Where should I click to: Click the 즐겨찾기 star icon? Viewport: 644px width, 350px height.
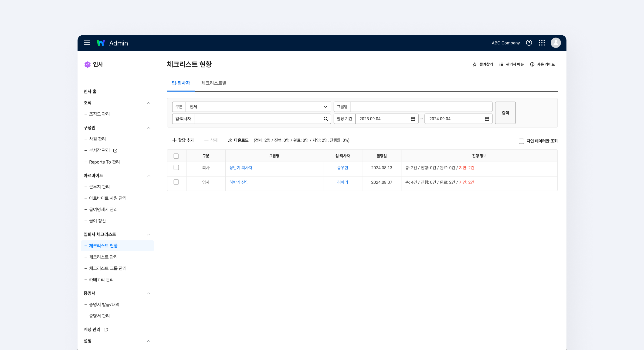pos(474,64)
